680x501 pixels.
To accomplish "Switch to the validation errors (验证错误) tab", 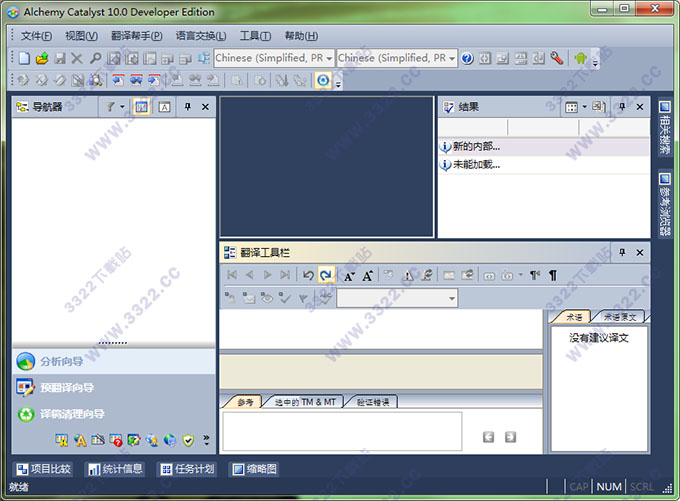I will [373, 402].
